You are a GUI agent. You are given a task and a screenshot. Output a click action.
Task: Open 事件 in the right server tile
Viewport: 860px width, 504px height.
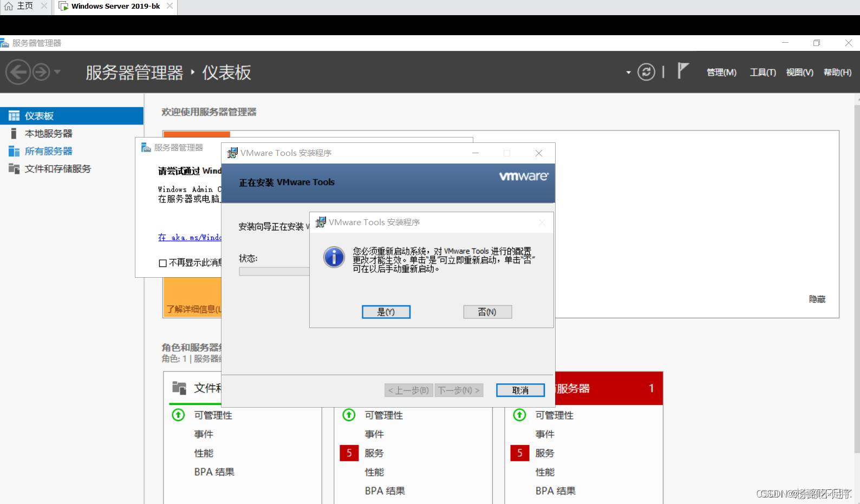[545, 434]
